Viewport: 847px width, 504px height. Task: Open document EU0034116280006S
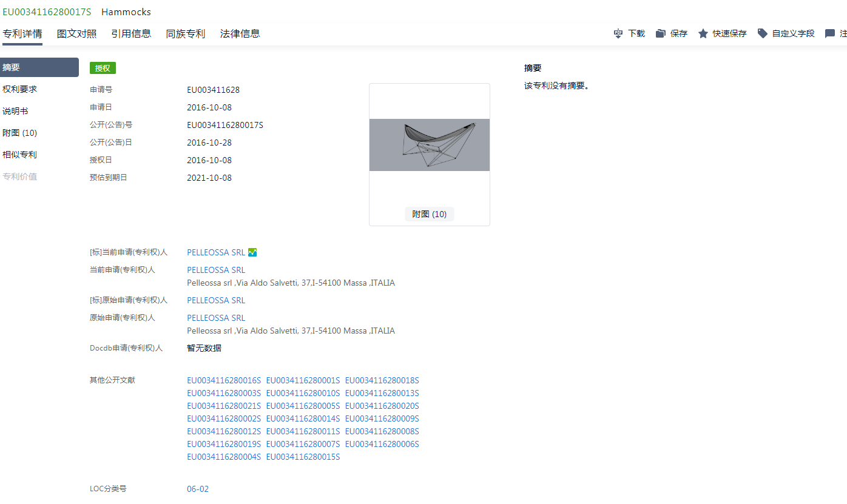(x=382, y=444)
